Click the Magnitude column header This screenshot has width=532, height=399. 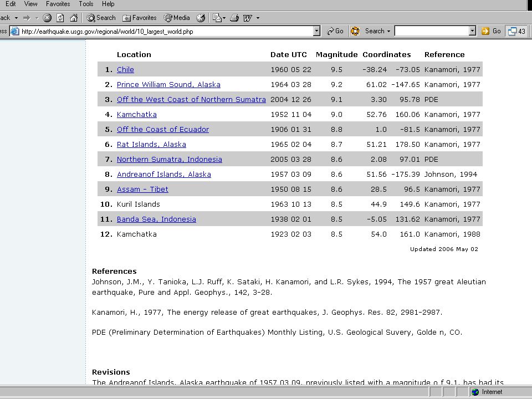(336, 55)
